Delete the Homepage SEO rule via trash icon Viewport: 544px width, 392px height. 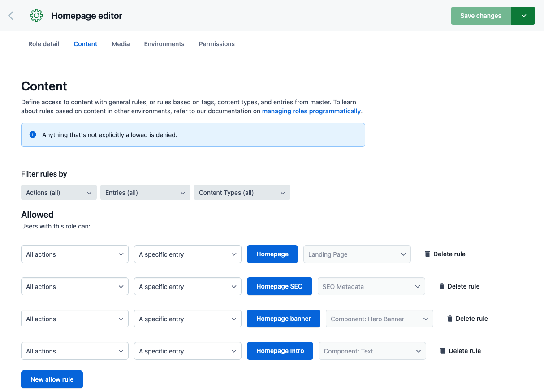tap(441, 286)
